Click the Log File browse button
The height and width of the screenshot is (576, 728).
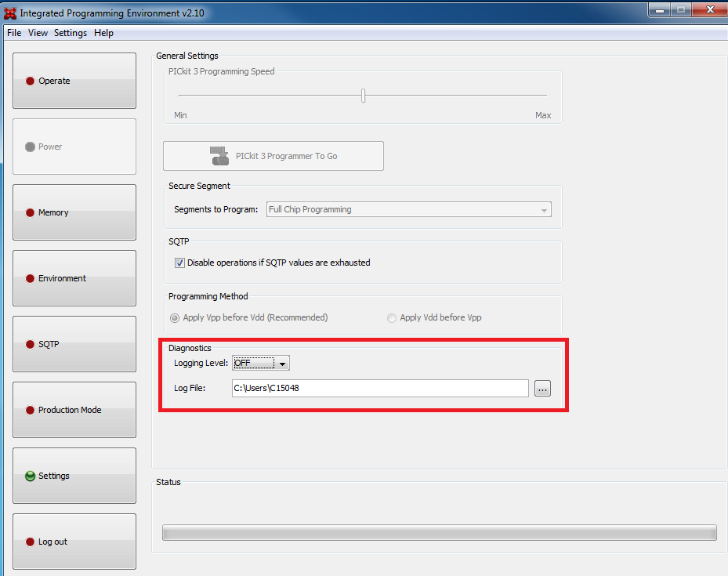point(542,388)
